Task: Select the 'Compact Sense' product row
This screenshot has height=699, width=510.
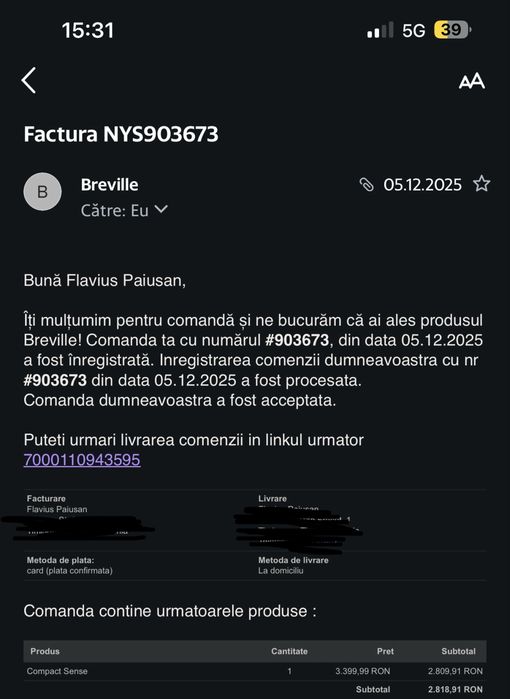Action: [255, 671]
